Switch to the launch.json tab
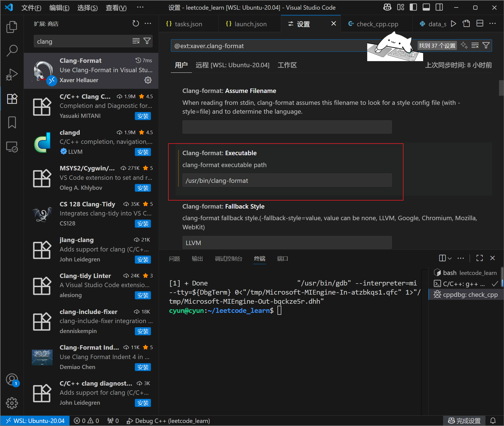Viewport: 504px width, 426px height. pos(250,24)
